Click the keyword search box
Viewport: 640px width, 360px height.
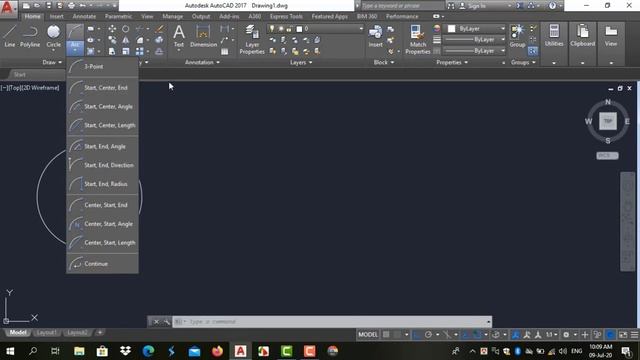402,6
